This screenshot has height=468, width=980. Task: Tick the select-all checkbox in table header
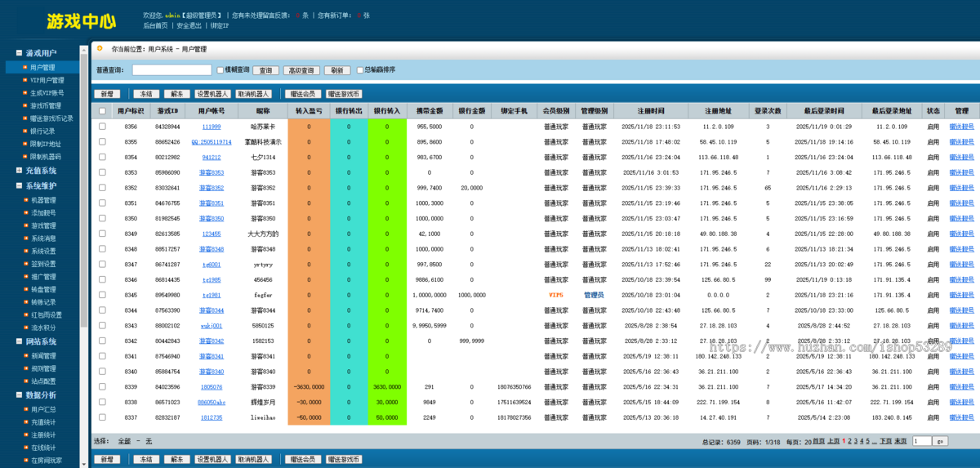102,111
